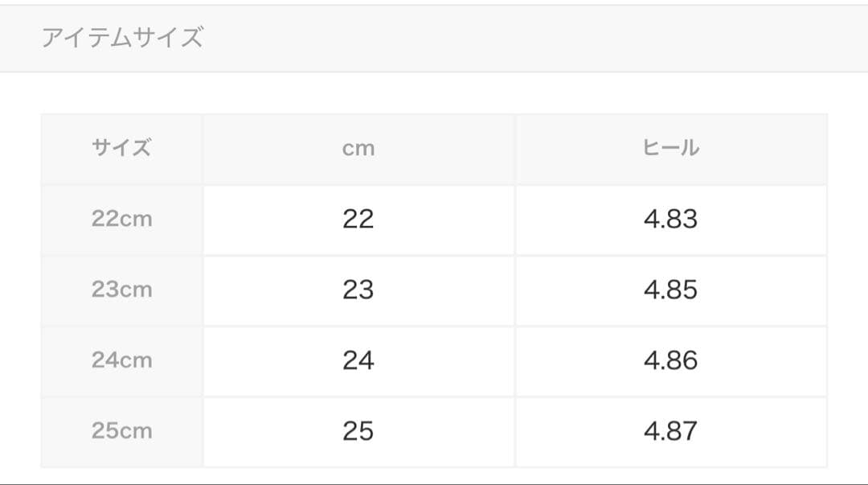This screenshot has height=485, width=868.
Task: Pick the heel height in the 25cm row
Action: click(x=671, y=431)
